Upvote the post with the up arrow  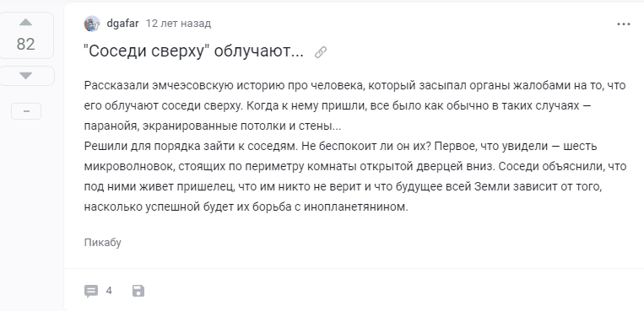25,22
